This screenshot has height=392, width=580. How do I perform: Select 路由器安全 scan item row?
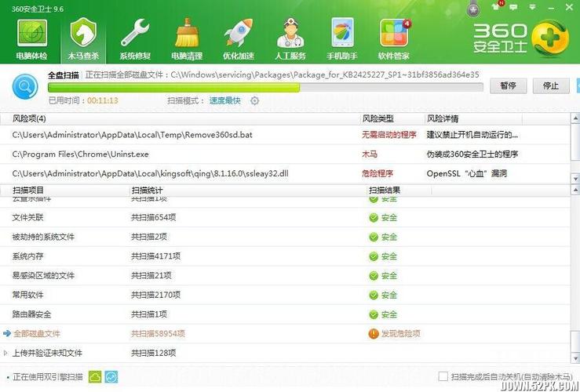pos(285,314)
